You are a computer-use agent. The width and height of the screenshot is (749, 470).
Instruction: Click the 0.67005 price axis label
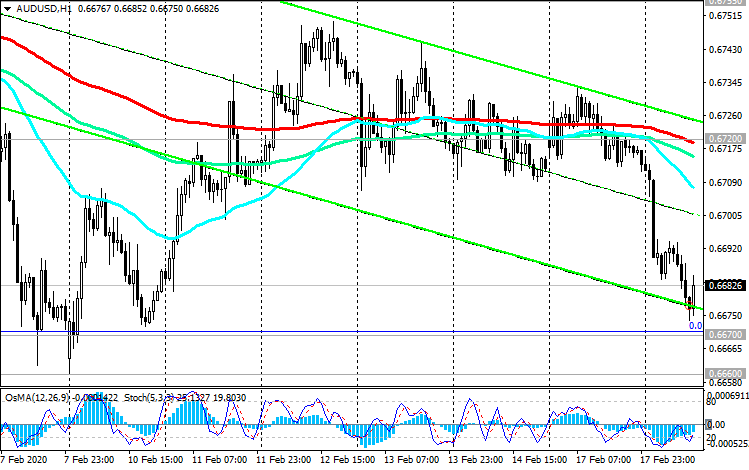(726, 216)
